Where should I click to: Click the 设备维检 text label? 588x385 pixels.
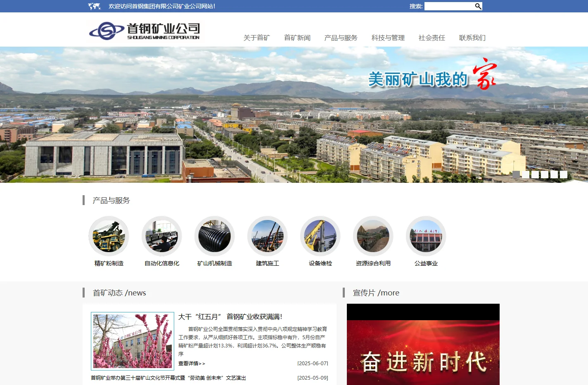coord(320,263)
